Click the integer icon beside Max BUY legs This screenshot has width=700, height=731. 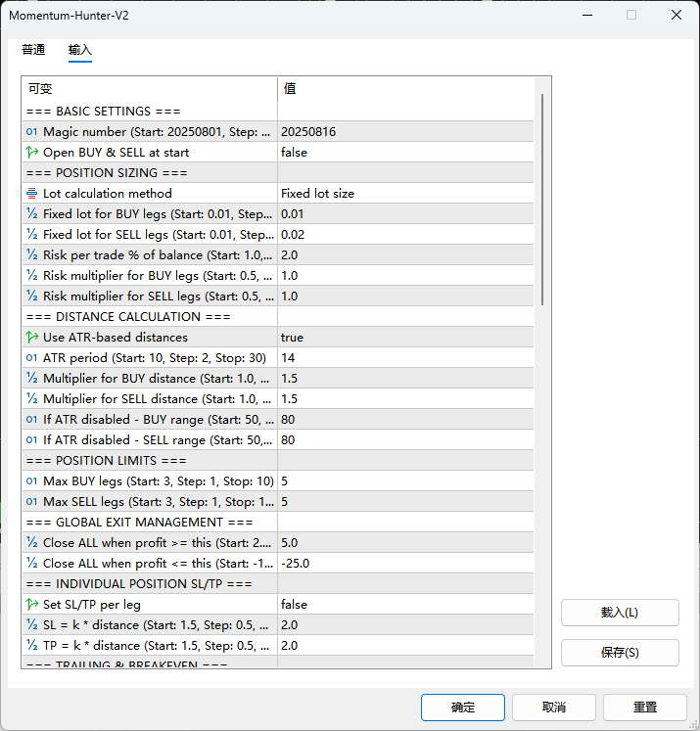coord(32,481)
